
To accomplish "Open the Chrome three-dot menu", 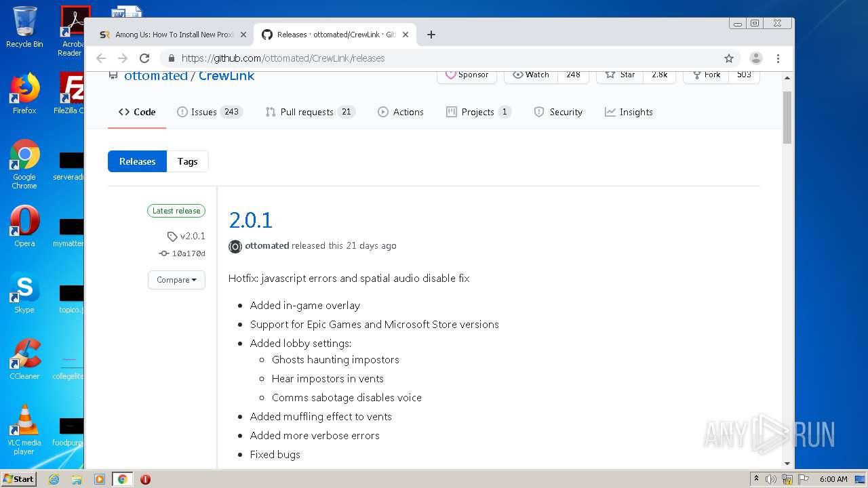I will click(778, 58).
